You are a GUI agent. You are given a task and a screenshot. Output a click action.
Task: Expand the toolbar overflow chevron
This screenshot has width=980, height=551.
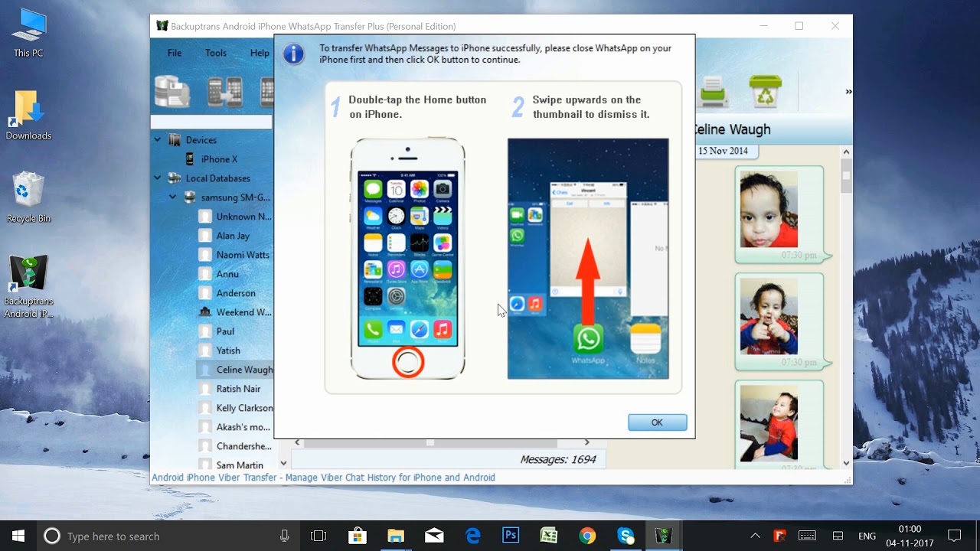pyautogui.click(x=848, y=91)
